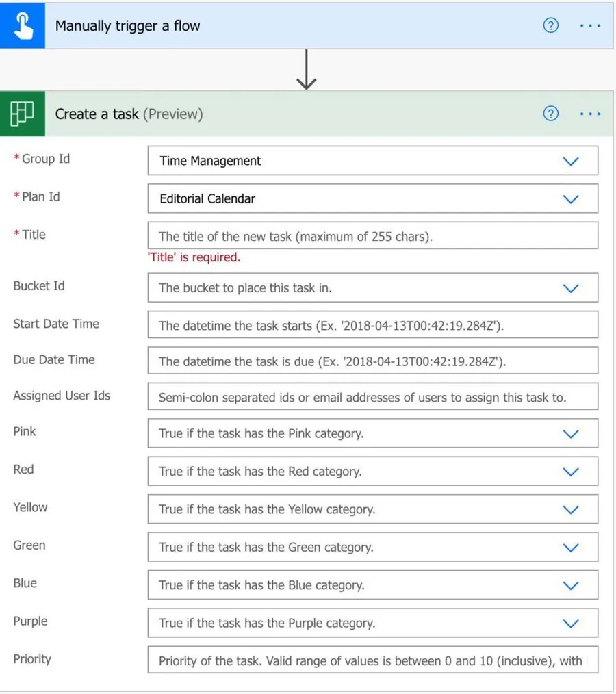616x694 pixels.
Task: Click the Priority input field
Action: 372,661
